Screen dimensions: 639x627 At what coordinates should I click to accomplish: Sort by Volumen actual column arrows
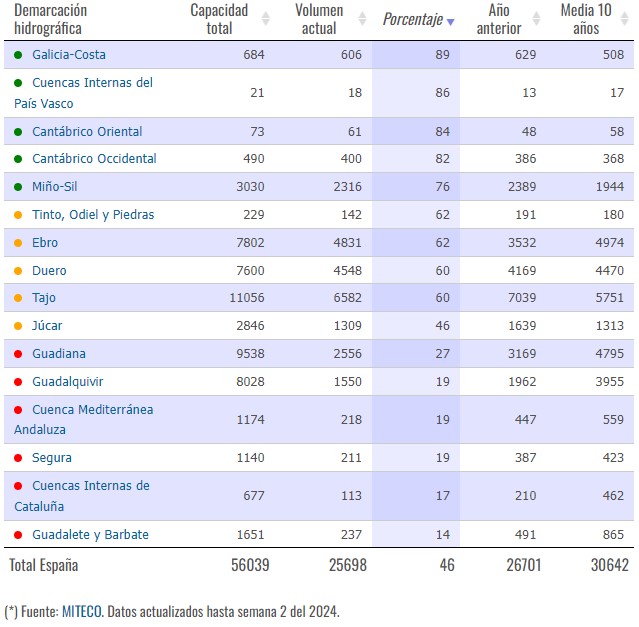tap(362, 19)
